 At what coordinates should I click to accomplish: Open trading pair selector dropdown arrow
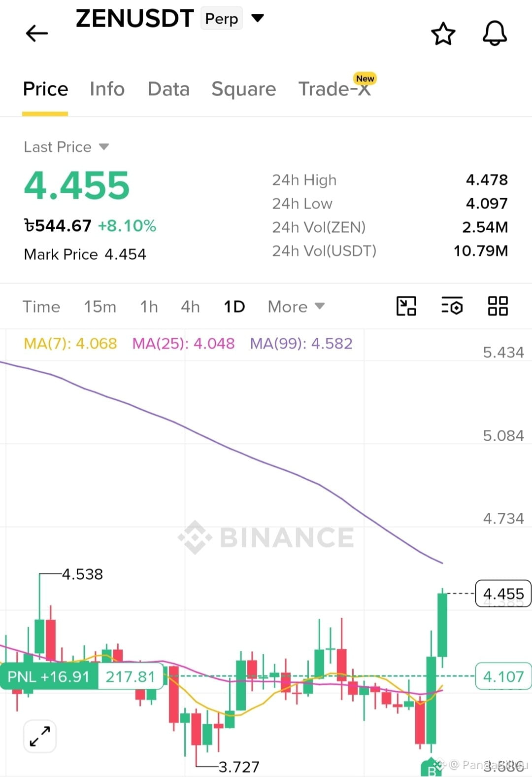258,19
